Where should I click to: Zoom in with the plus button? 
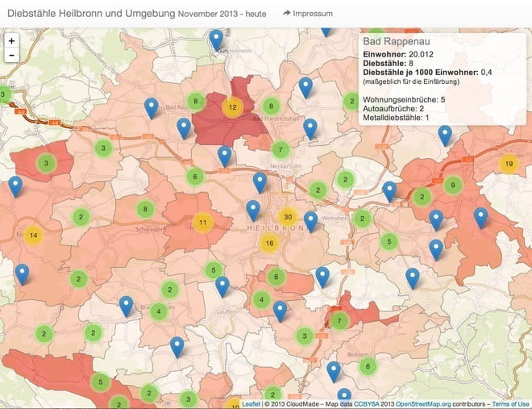[x=11, y=40]
